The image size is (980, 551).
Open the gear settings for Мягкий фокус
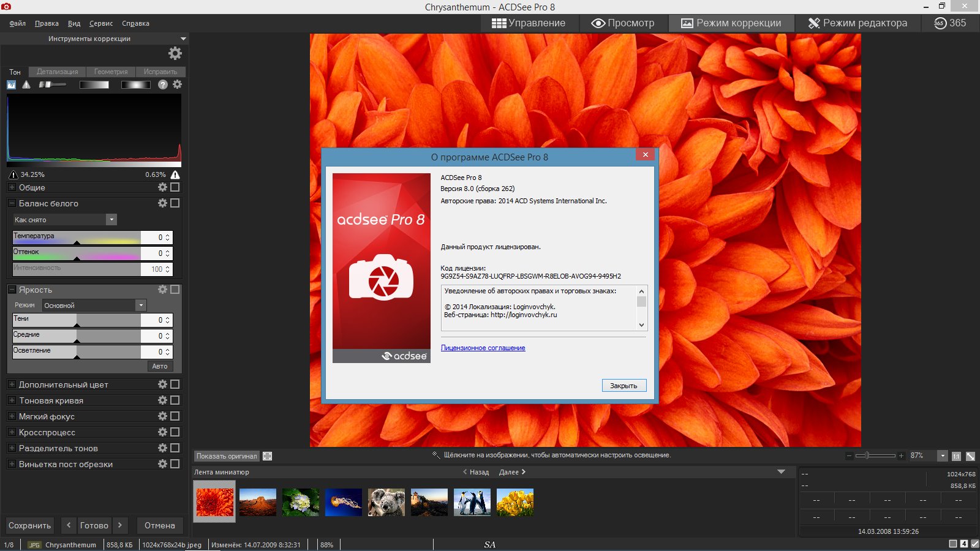point(162,416)
